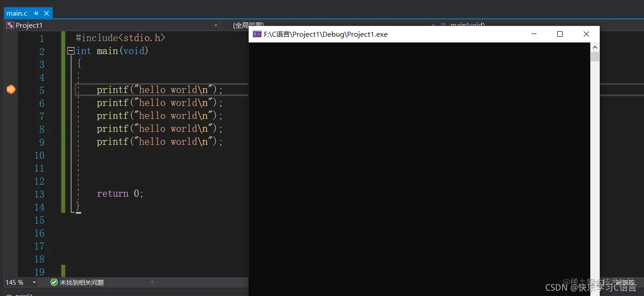Screen dimensions: 644x296
Task: Close the main.c tab
Action: (47, 13)
